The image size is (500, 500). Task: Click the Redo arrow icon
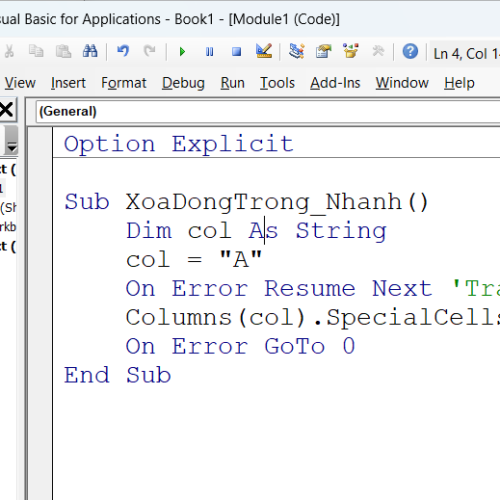[x=149, y=51]
